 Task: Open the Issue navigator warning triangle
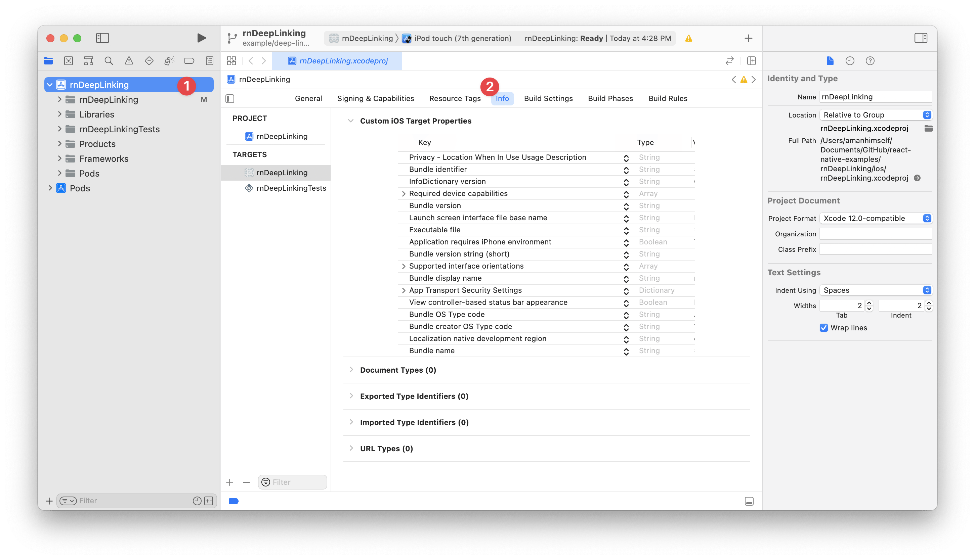(129, 60)
